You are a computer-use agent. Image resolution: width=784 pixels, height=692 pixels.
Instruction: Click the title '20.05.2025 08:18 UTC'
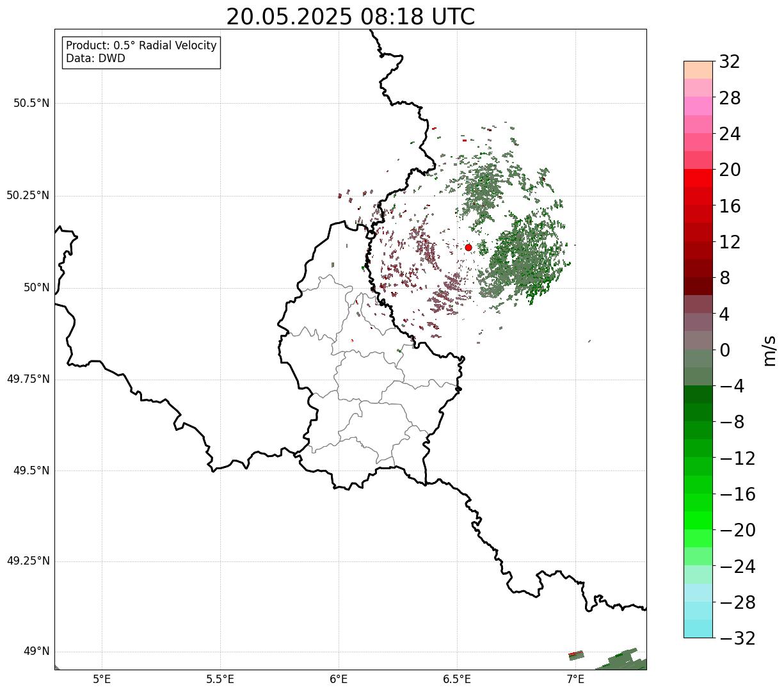point(351,17)
